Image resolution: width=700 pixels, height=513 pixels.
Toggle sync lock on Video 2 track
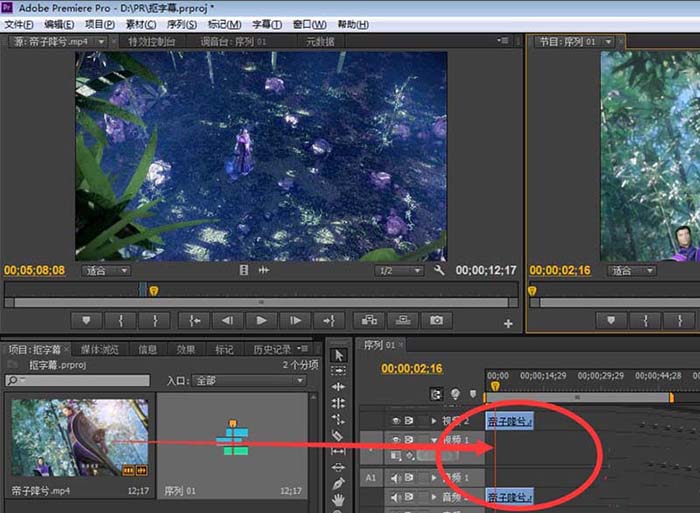(x=408, y=421)
